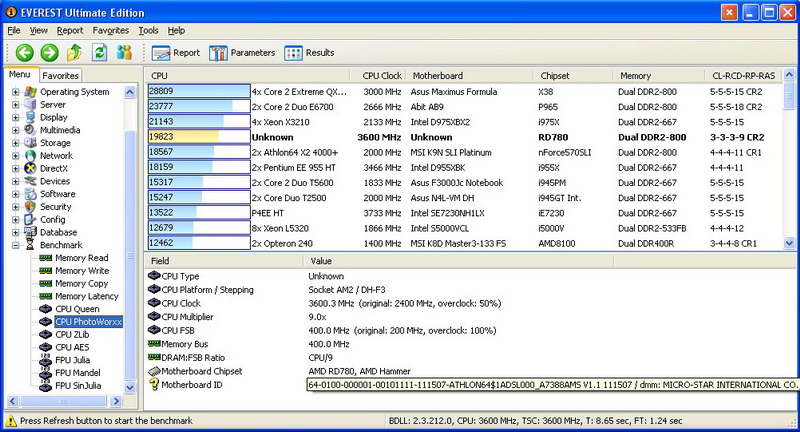Select FPU Mandel benchmark
800x432 pixels.
pos(78,373)
